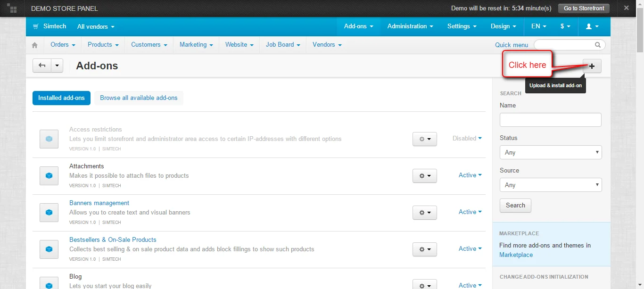Click the plus icon to upload add-on
Screen dimensions: 644x289
coord(592,66)
